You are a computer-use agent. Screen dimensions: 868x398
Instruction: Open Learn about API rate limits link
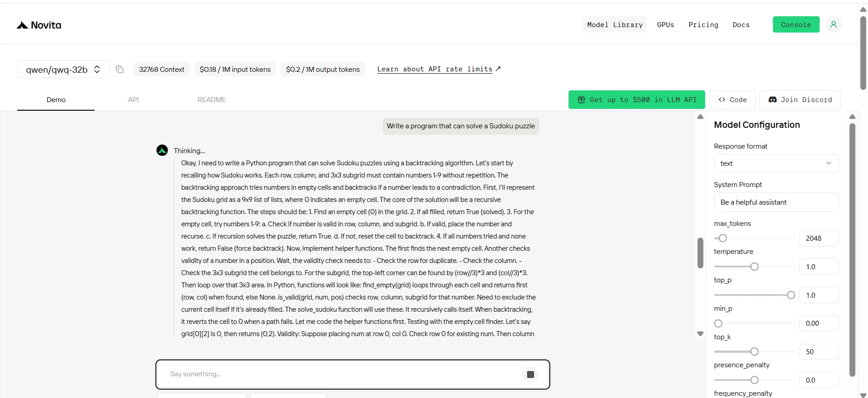point(439,69)
